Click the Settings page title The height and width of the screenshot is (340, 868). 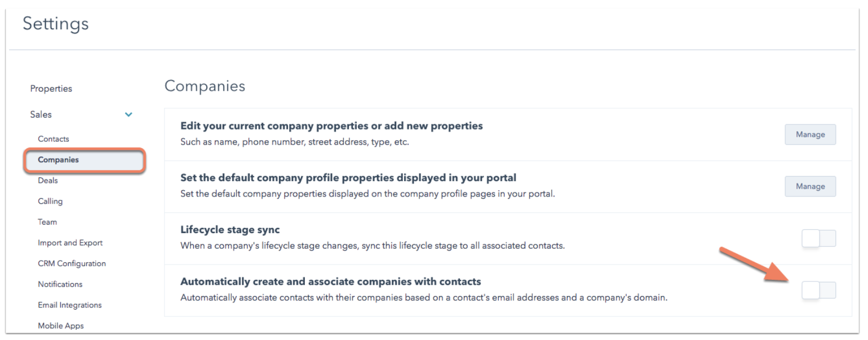coord(56,24)
